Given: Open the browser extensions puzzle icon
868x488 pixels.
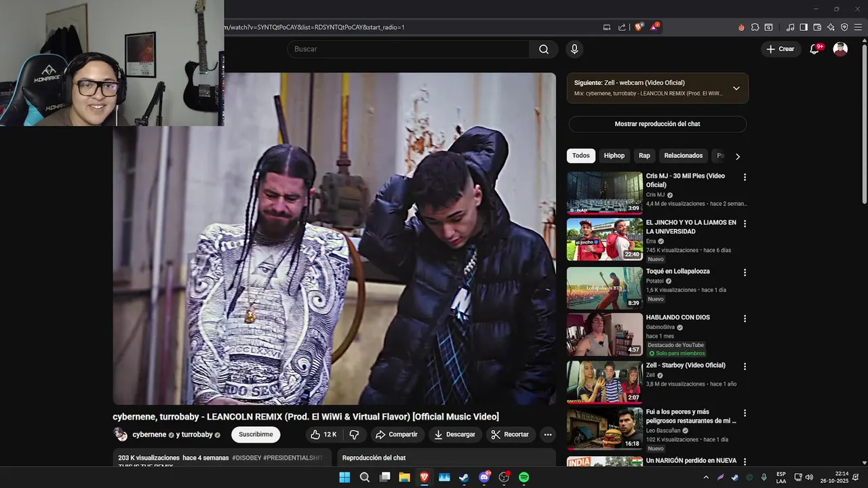Looking at the screenshot, I should (x=755, y=27).
